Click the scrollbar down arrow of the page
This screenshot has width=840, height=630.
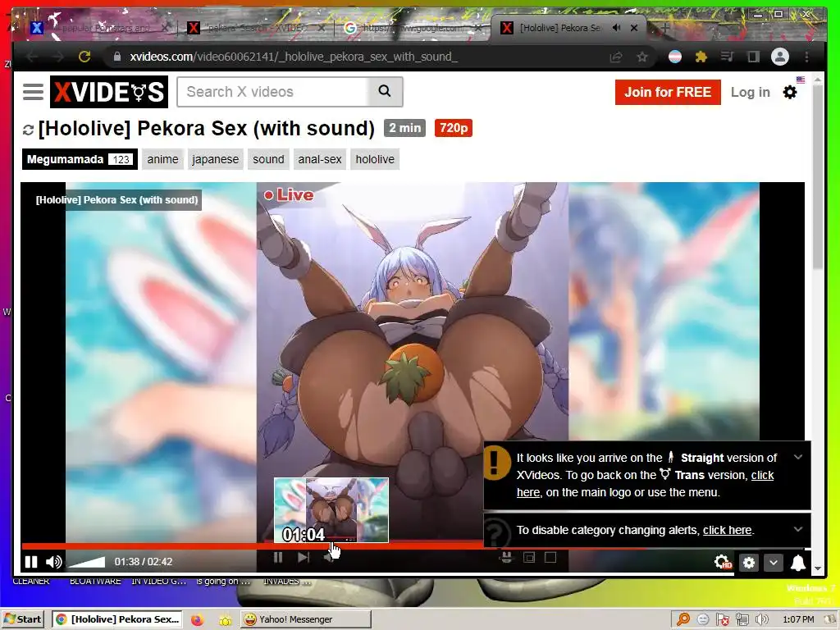[x=818, y=568]
